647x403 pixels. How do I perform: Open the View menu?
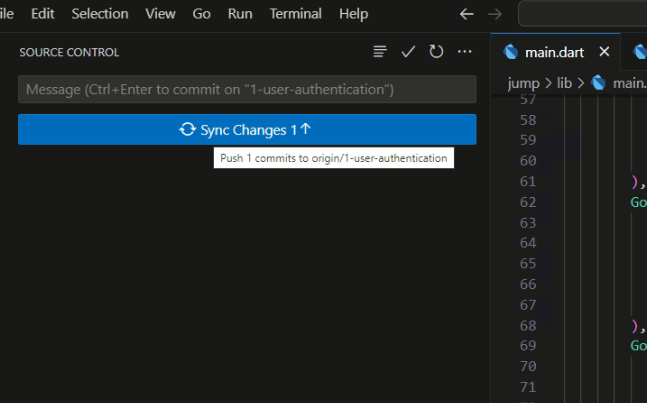(160, 14)
